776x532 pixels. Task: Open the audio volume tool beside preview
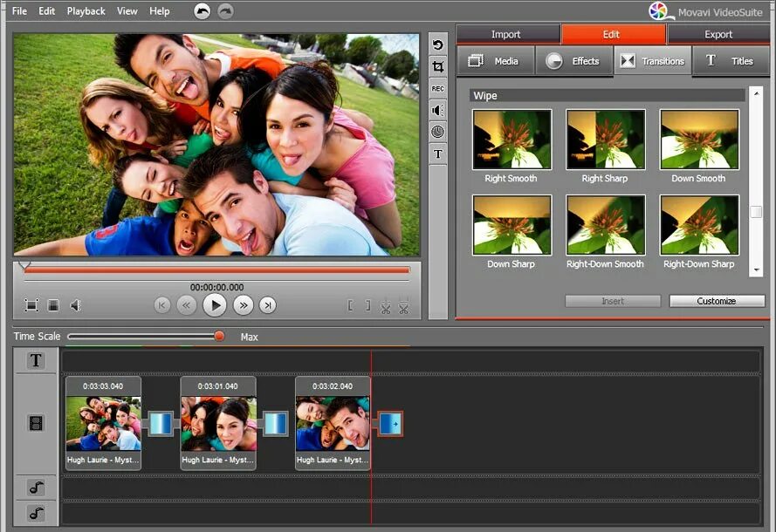(437, 110)
